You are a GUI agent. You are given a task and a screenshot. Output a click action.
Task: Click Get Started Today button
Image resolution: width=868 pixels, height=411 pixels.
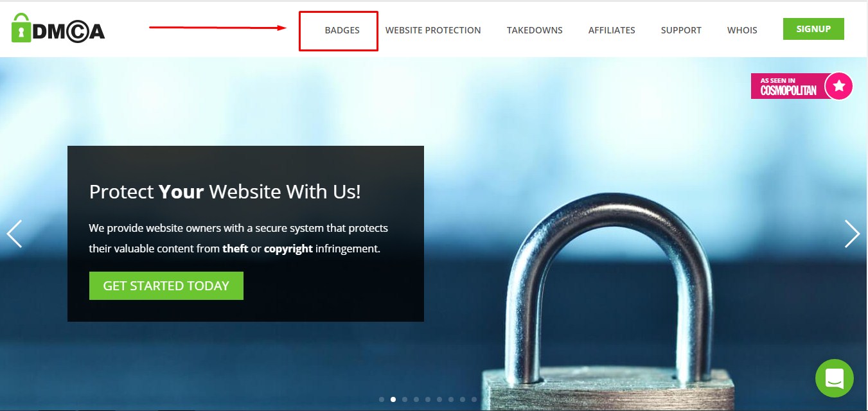tap(166, 286)
